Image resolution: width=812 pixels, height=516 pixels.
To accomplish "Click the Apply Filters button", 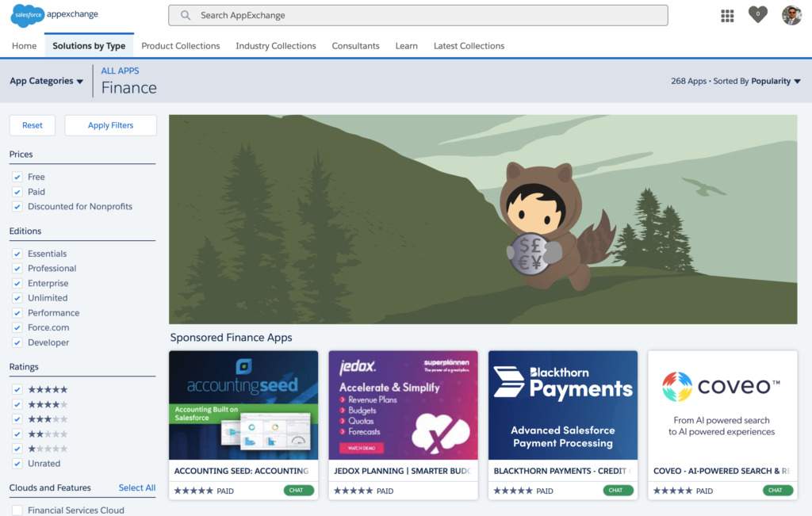I will click(x=111, y=125).
